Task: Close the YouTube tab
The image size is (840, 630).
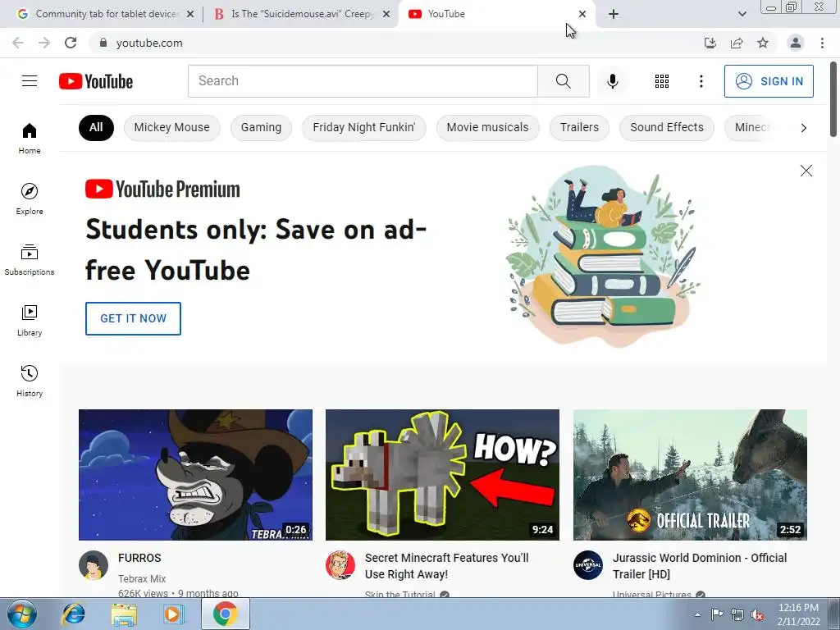Action: point(582,14)
